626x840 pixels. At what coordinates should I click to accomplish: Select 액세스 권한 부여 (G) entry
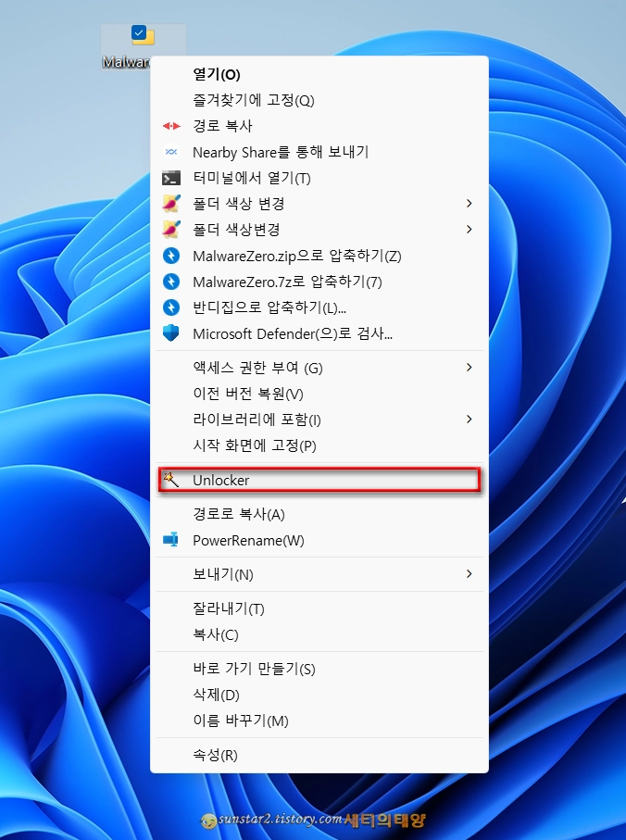click(x=319, y=368)
